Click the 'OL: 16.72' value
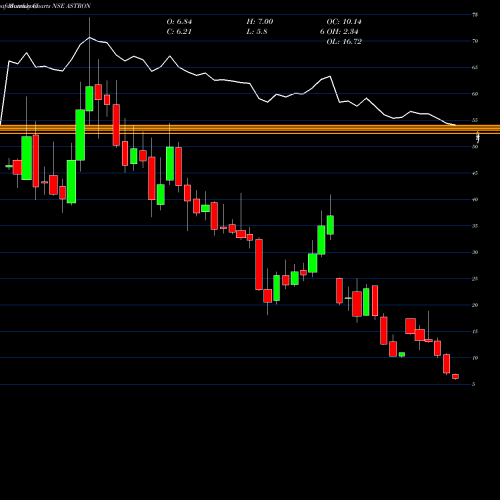The image size is (500, 500). click(344, 42)
